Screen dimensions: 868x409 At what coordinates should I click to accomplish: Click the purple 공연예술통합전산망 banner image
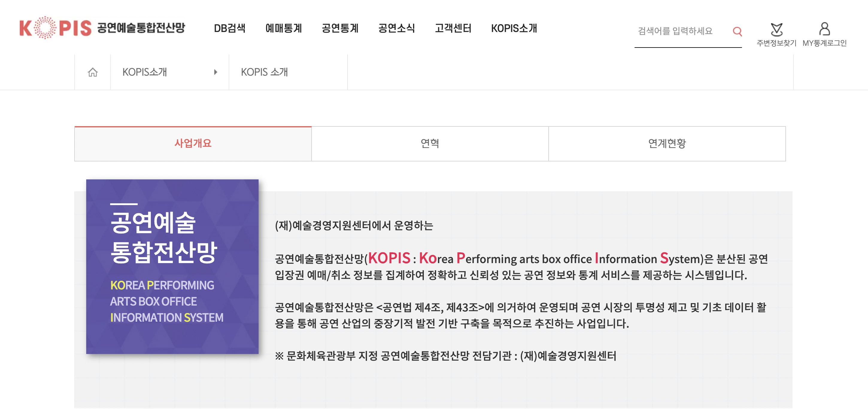point(172,266)
